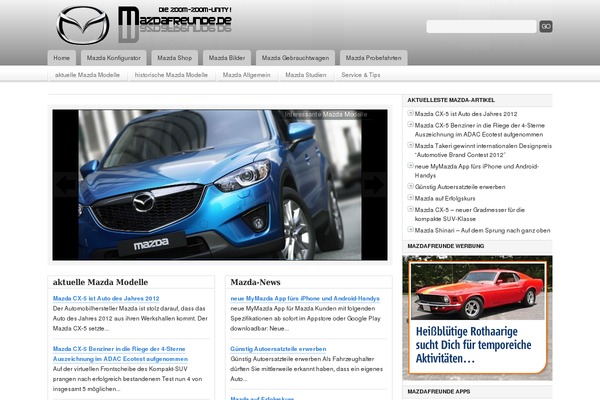
Task: Open the 'Mazda Allgemein' submenu item
Action: 246,75
